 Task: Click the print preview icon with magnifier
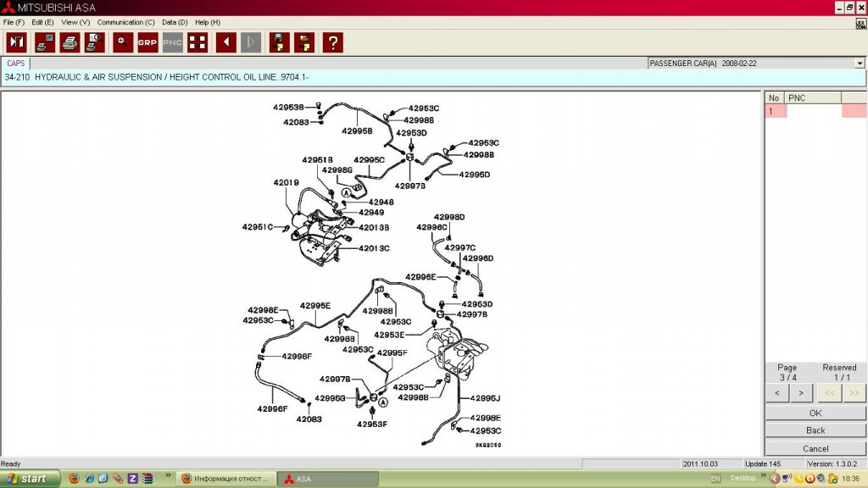[x=95, y=42]
